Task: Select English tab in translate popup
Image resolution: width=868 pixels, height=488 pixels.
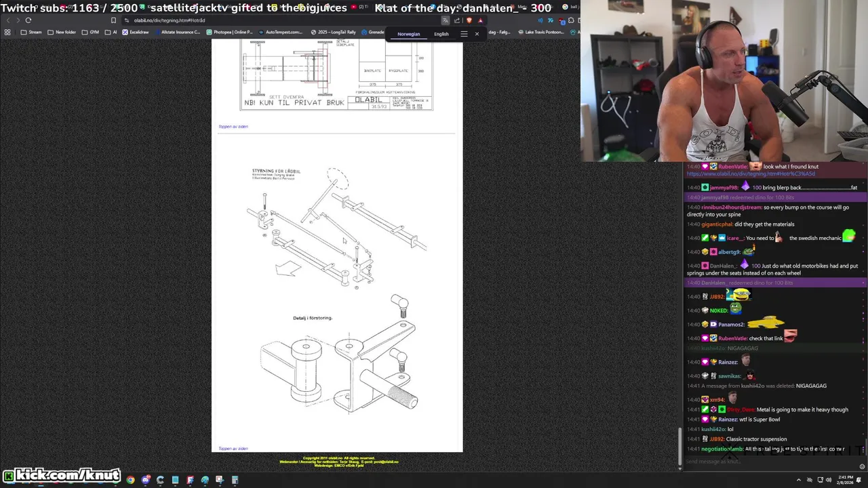Action: (x=441, y=34)
